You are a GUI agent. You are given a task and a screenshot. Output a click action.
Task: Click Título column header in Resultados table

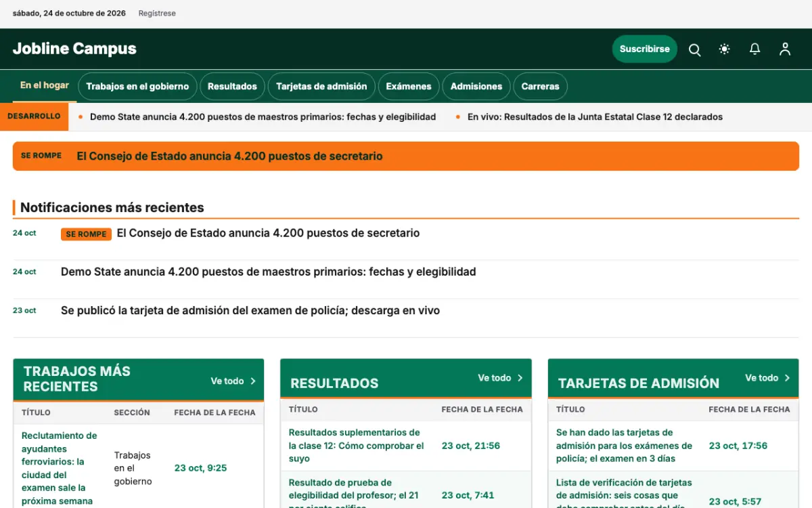pyautogui.click(x=303, y=409)
